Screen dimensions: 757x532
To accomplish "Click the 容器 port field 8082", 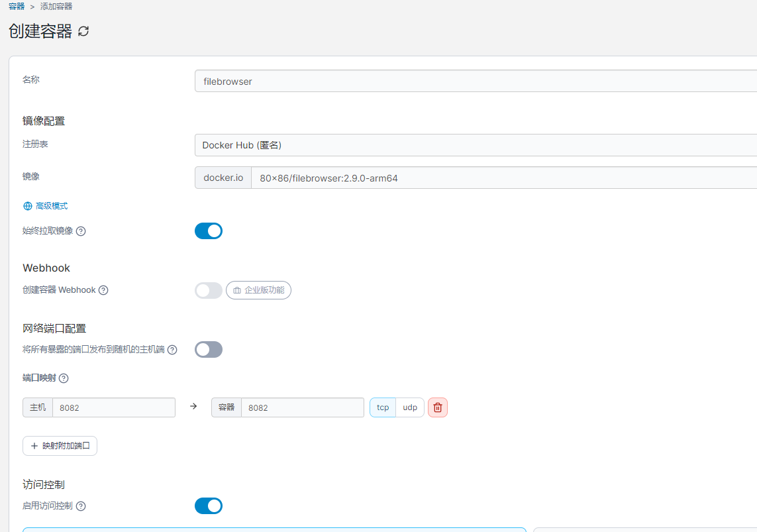I will [x=303, y=407].
